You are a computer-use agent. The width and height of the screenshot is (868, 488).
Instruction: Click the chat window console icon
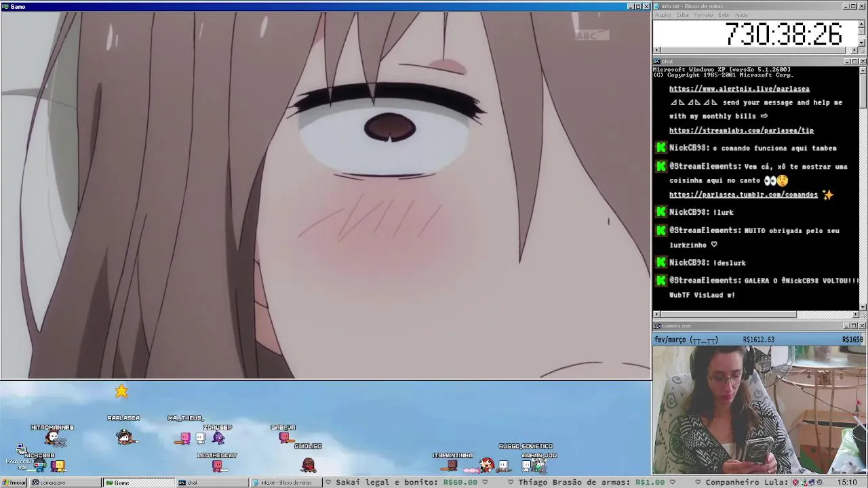click(x=656, y=62)
